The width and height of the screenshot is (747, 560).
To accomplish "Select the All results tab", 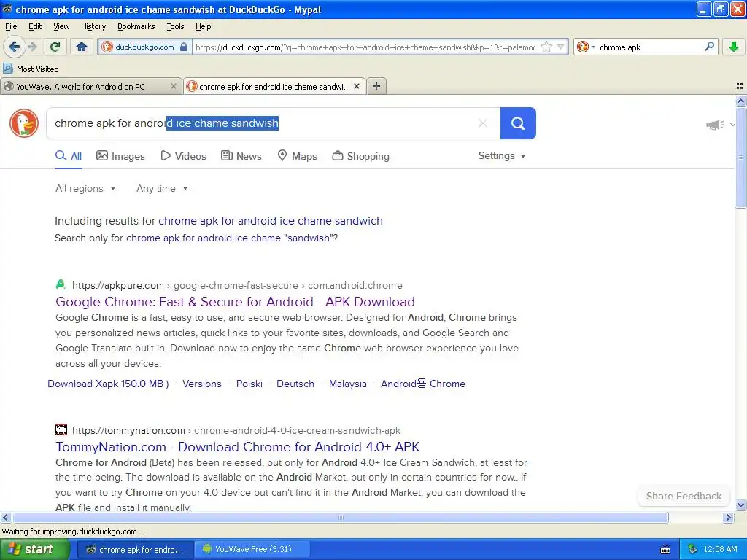I will click(x=69, y=156).
